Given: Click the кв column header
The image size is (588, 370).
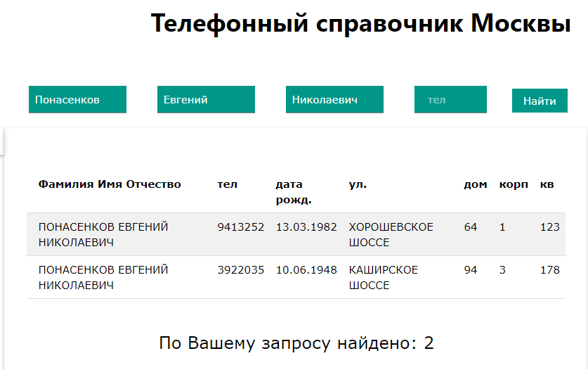Looking at the screenshot, I should point(547,184).
